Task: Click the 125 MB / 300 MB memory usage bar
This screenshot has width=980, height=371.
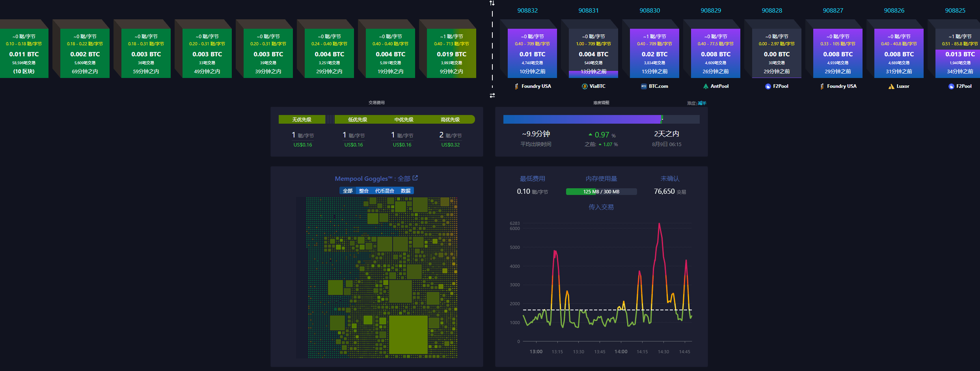Action: [x=601, y=192]
